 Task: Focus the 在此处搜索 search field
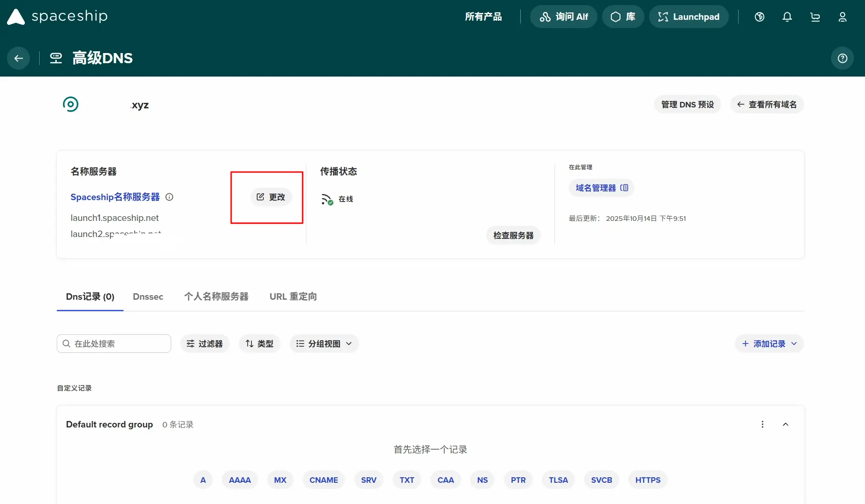(114, 344)
